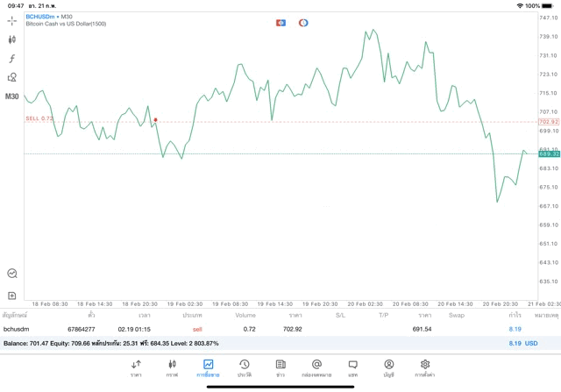561x392 pixels.
Task: Open the indicators function icon
Action: click(12, 59)
